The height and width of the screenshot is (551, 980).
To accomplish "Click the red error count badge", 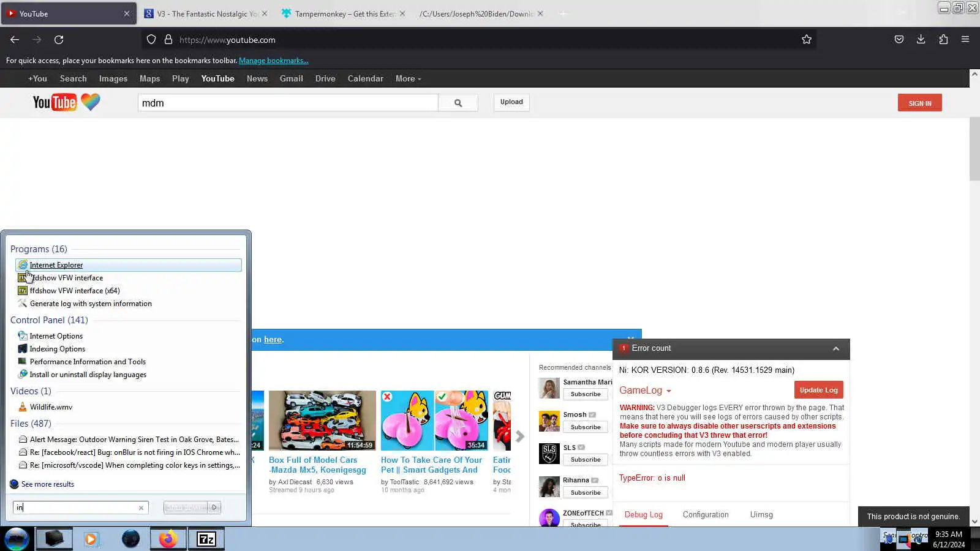I will [624, 348].
